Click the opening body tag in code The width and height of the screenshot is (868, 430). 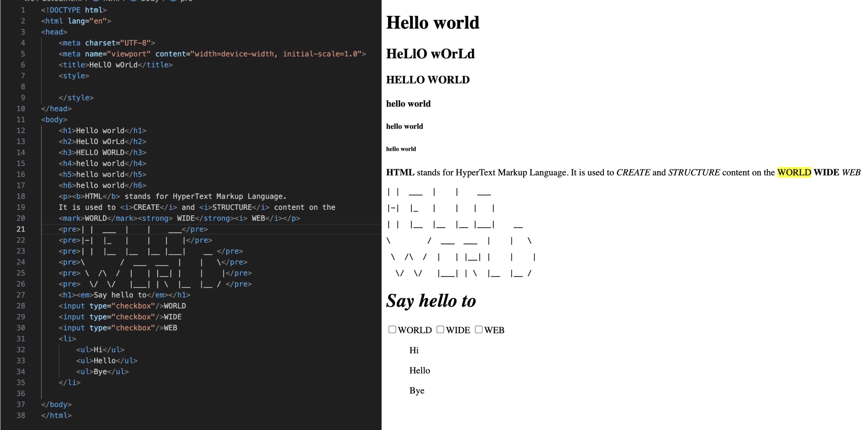click(x=54, y=120)
